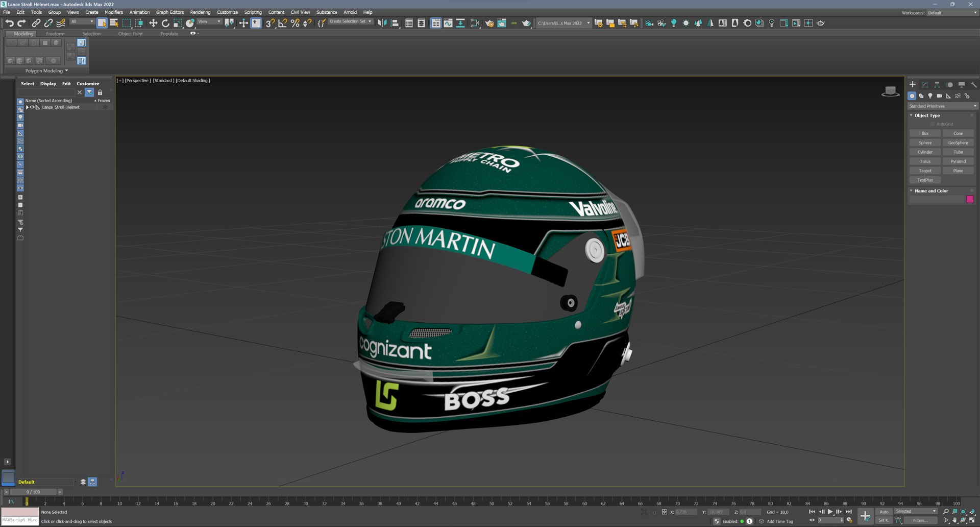
Task: Toggle Absolute transform type-in mode
Action: tap(665, 512)
